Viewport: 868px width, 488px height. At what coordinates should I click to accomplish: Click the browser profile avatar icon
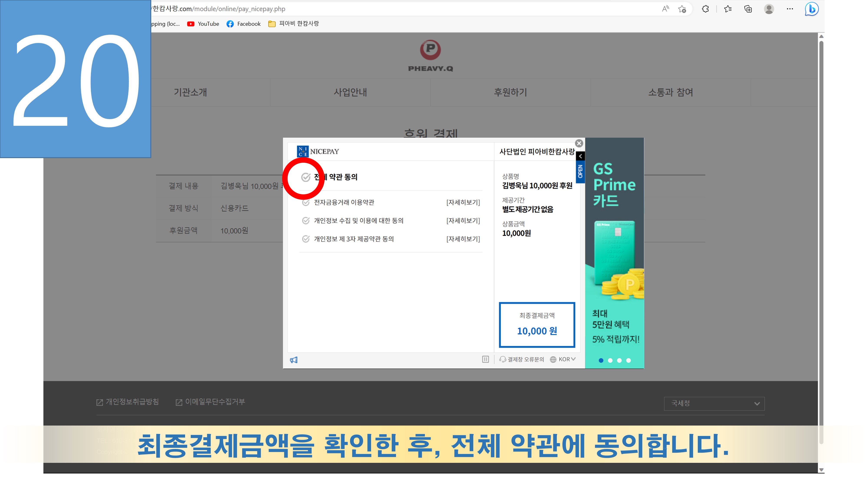point(769,9)
